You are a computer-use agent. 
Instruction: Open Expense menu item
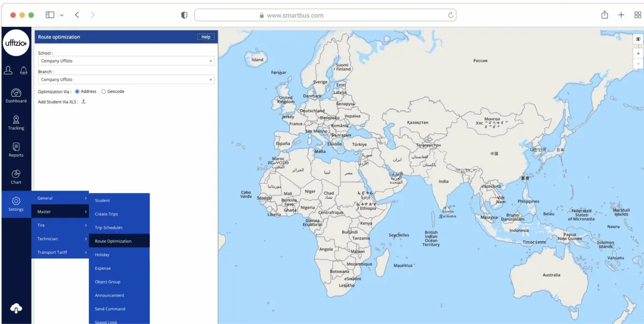(119, 268)
